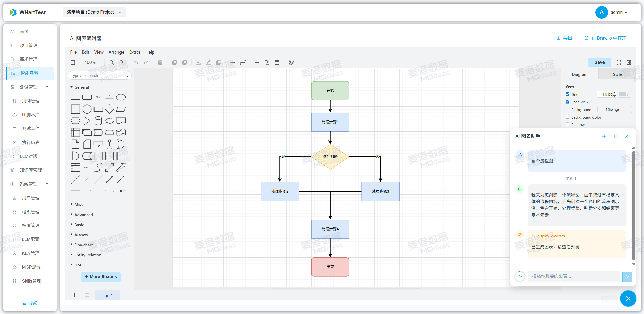Screen dimensions: 644x314
Task: Click the grid color swatch
Action: (622, 94)
